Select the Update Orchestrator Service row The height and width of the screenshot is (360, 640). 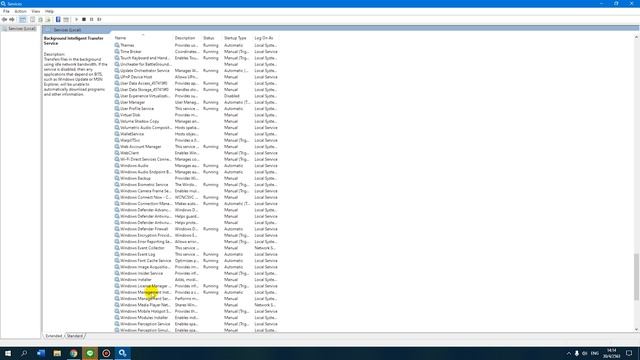click(x=196, y=71)
